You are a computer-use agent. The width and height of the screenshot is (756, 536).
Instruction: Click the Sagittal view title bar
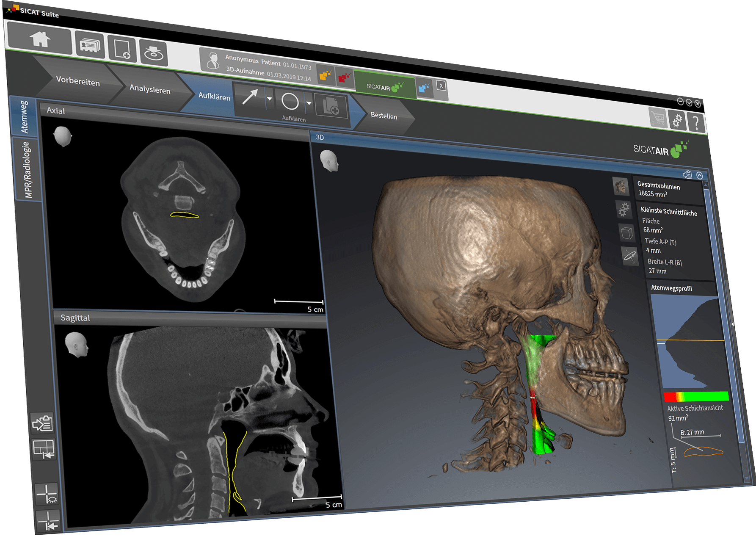tap(190, 319)
